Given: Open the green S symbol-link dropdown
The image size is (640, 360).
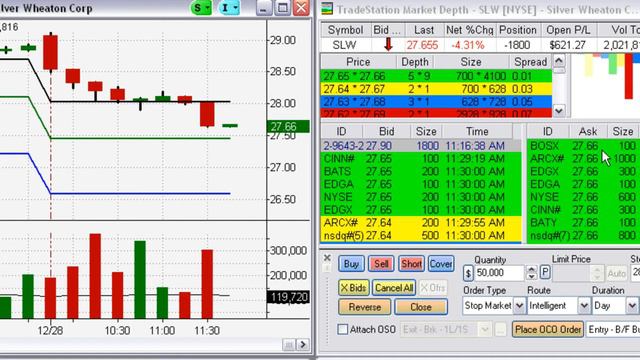Looking at the screenshot, I should pyautogui.click(x=201, y=8).
